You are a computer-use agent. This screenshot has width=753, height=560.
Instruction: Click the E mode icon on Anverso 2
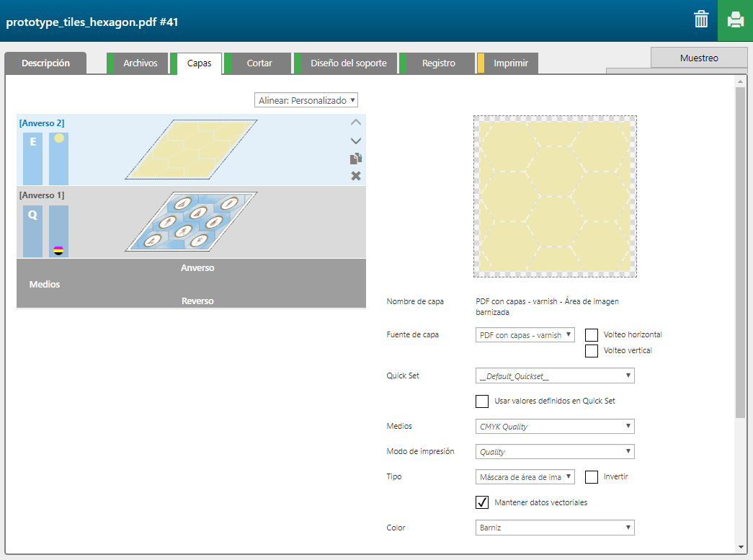point(32,143)
